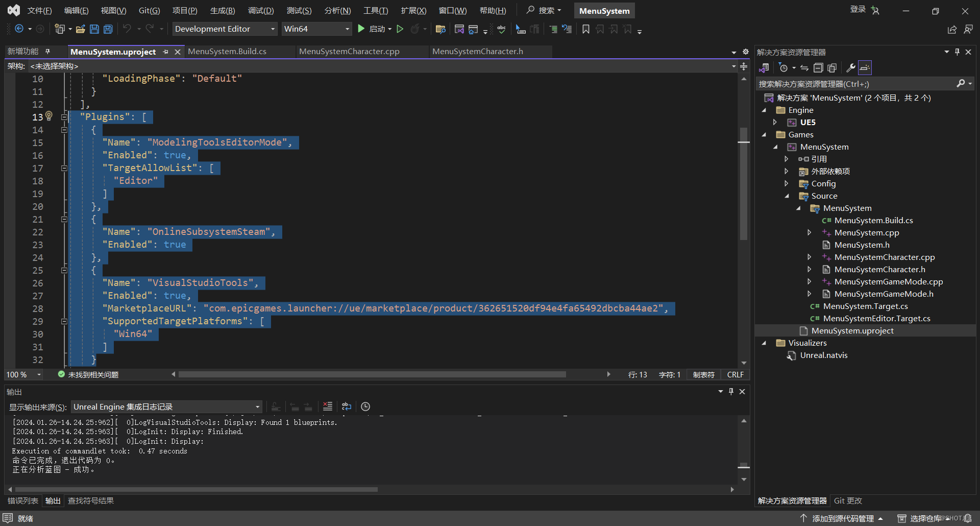Toggle word wrap in the Output window

(347, 407)
